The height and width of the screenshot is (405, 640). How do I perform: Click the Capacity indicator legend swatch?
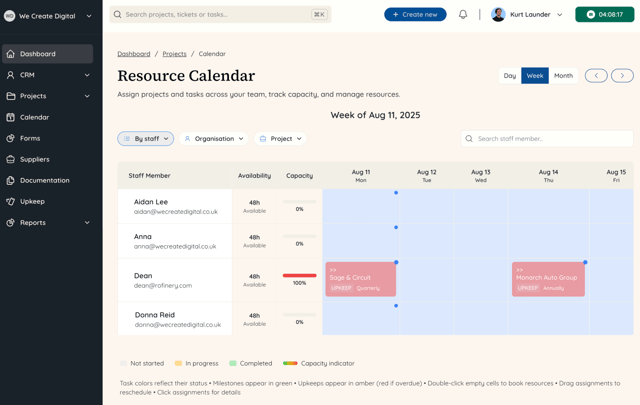pos(290,363)
